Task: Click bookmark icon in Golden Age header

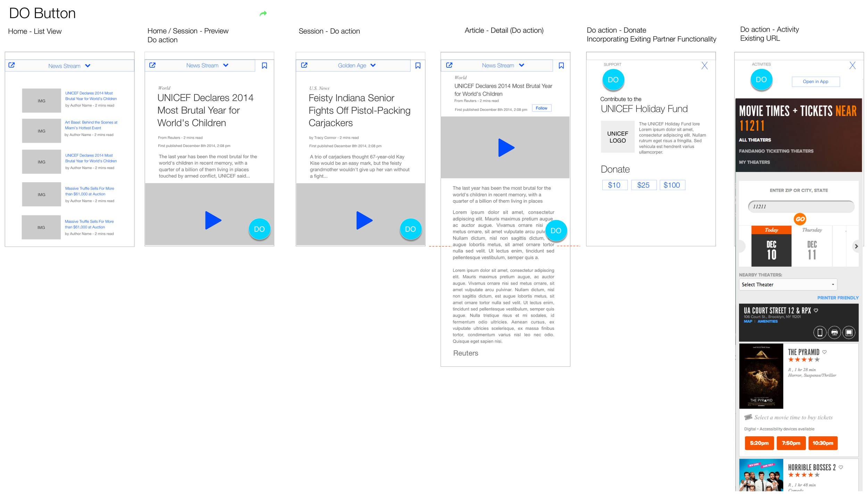Action: (418, 66)
